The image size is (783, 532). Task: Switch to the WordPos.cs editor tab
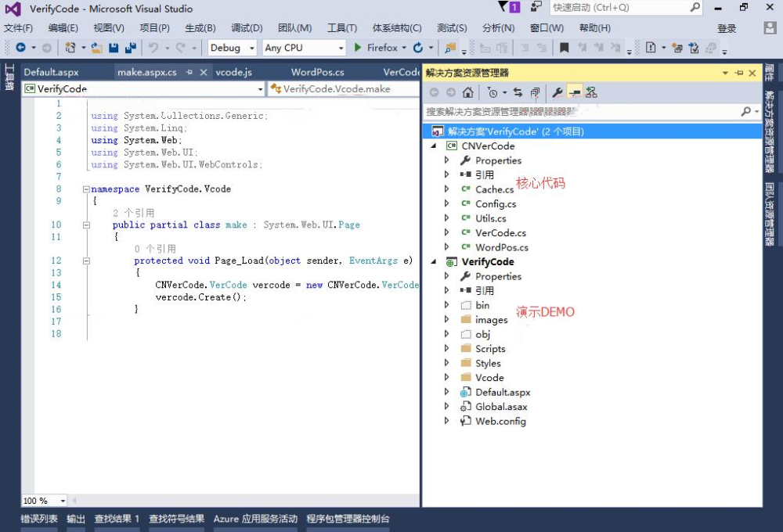pos(318,72)
